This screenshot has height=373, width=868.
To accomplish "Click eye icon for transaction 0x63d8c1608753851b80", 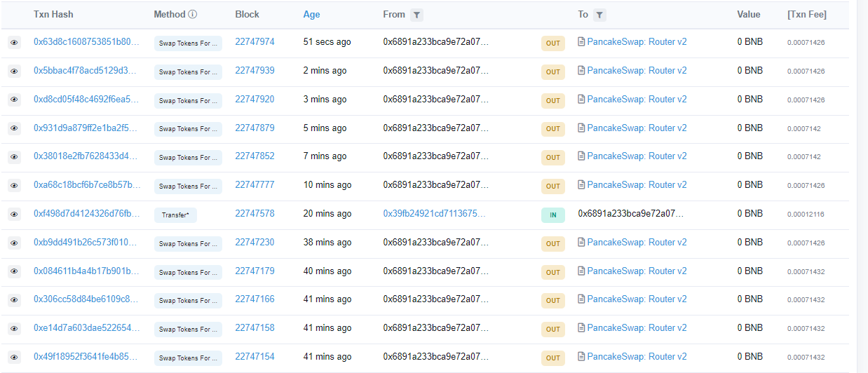I will (14, 43).
